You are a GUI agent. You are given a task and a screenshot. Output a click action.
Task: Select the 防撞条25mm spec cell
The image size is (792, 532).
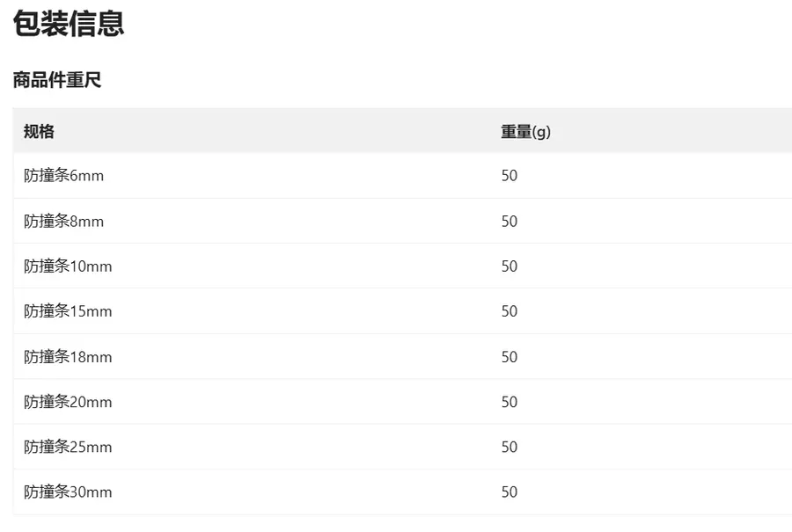[68, 447]
